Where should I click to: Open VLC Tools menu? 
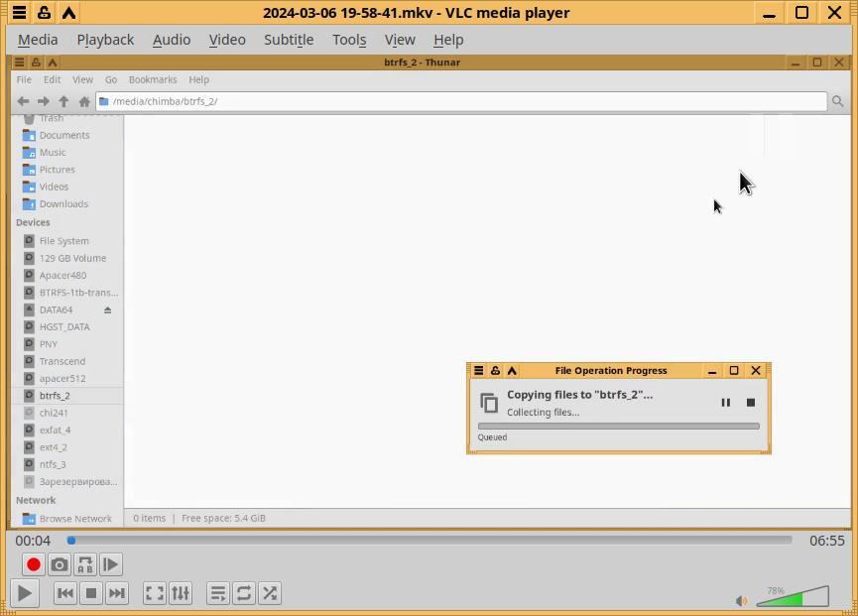(349, 40)
